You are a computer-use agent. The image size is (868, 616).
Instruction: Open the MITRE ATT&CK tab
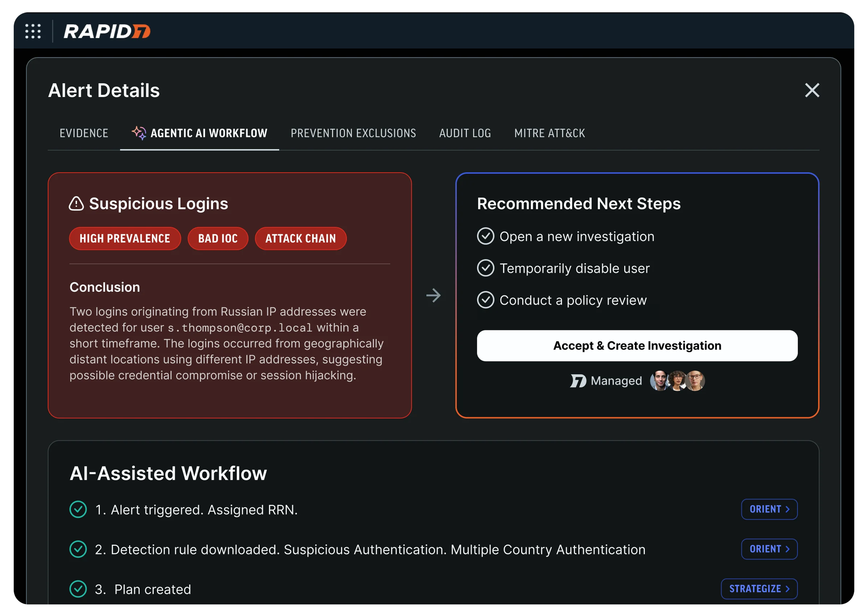click(x=550, y=133)
